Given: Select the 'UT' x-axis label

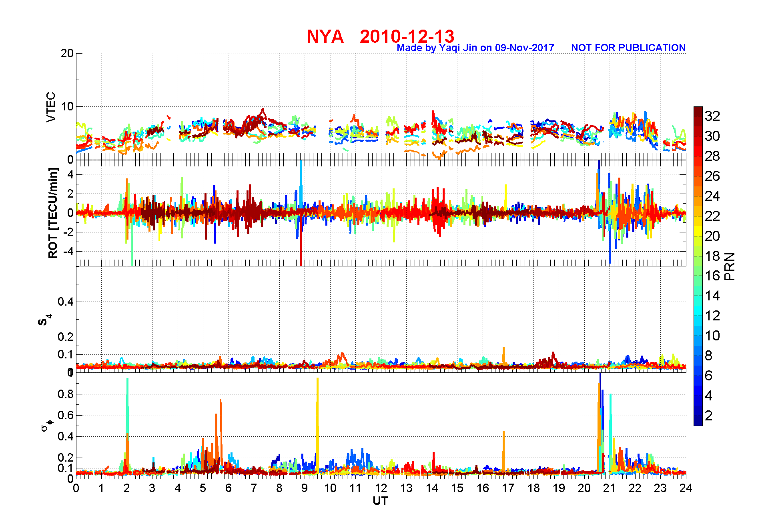Looking at the screenshot, I should tap(380, 501).
